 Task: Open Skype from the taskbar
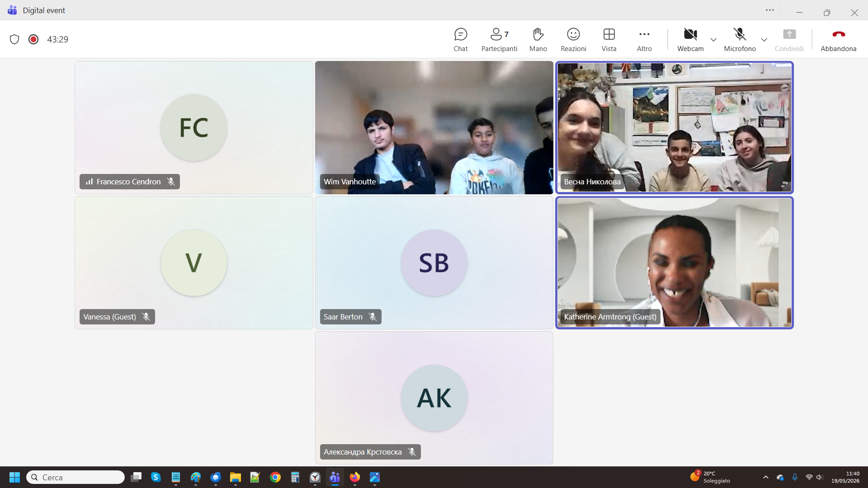click(156, 477)
